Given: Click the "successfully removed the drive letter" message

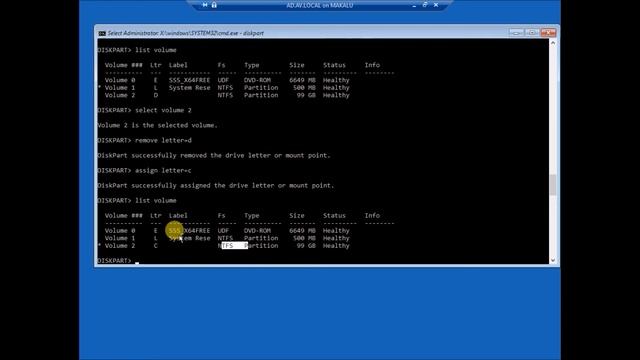Looking at the screenshot, I should point(214,156).
